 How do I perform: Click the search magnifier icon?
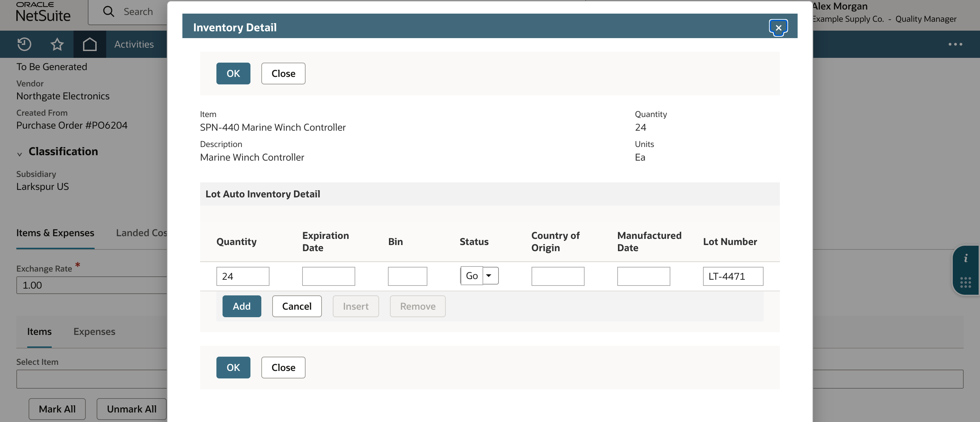(109, 12)
